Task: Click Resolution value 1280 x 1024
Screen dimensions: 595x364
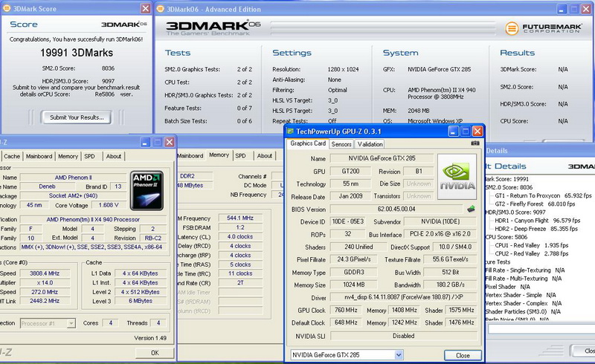Action: tap(343, 69)
